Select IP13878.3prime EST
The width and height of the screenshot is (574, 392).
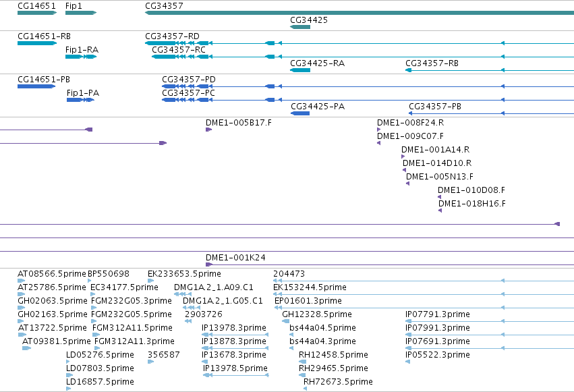pos(235,348)
